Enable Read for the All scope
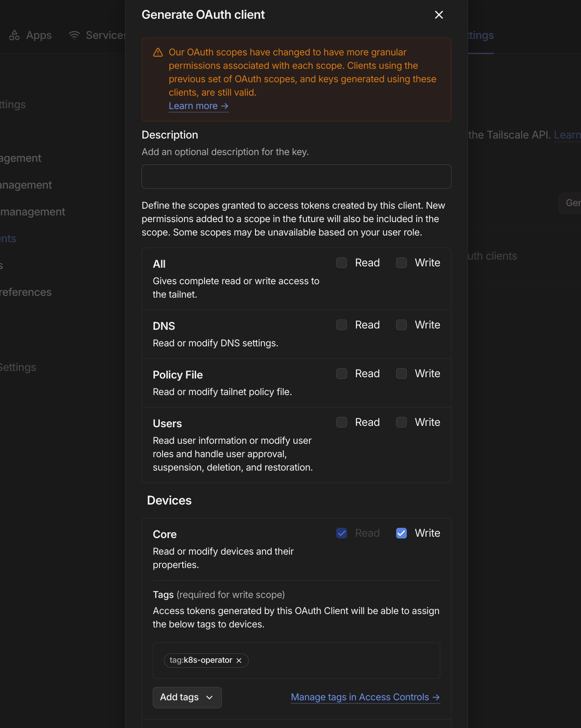This screenshot has height=728, width=581. [x=342, y=263]
